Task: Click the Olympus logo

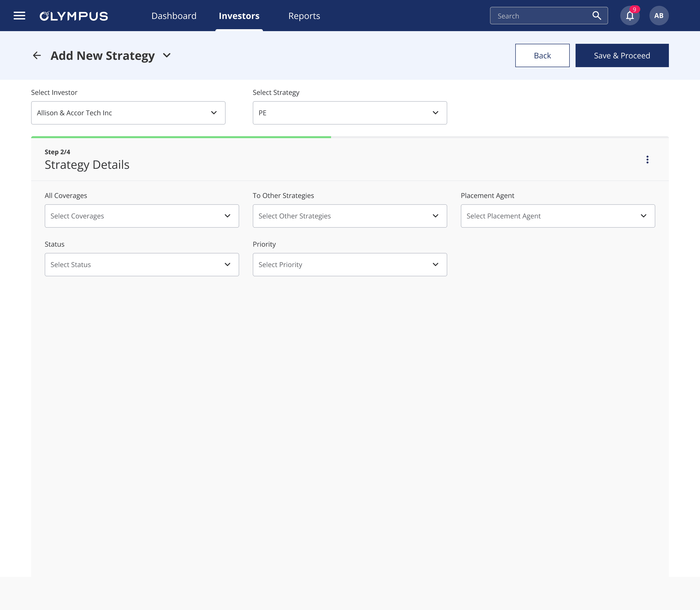Action: tap(74, 16)
